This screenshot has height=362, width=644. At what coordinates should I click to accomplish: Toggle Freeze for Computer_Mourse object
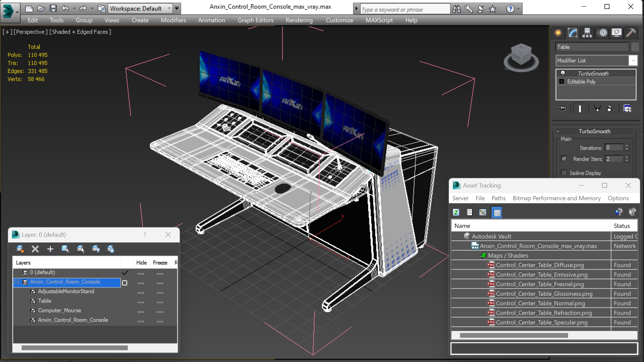160,312
